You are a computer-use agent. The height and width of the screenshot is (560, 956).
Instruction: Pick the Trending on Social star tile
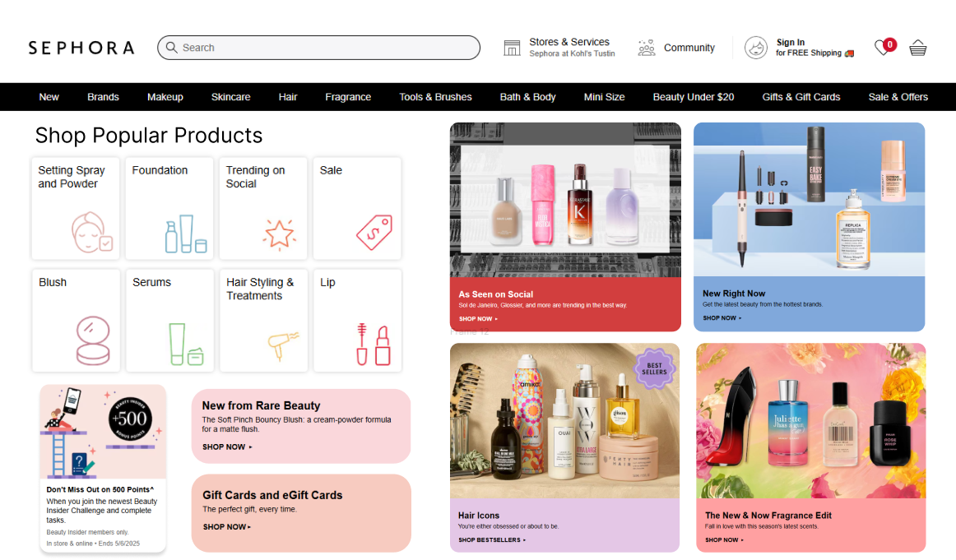click(x=263, y=209)
